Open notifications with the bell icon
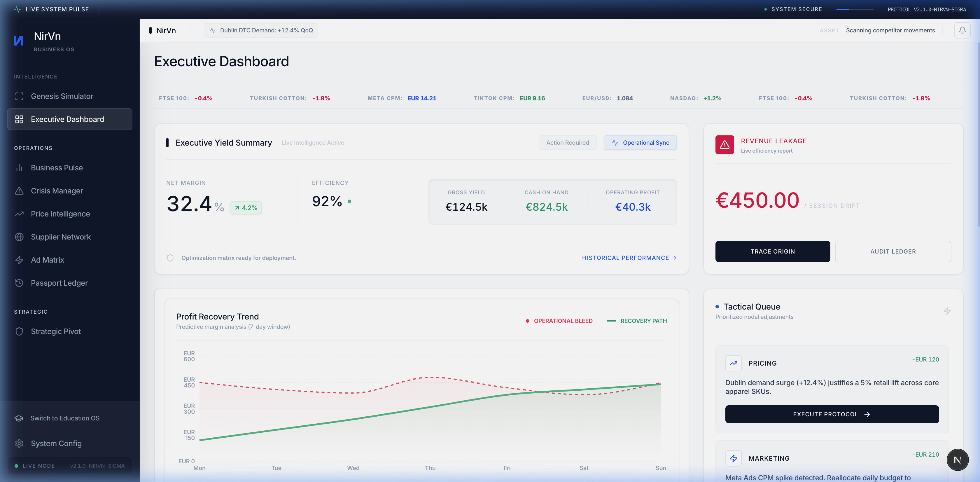The width and height of the screenshot is (980, 482). [x=962, y=30]
